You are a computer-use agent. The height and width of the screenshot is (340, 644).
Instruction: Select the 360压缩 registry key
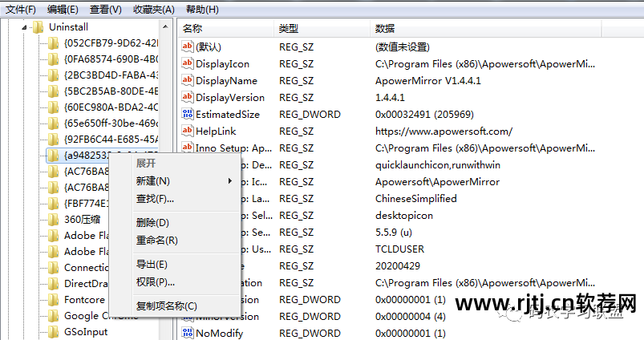pos(82,220)
